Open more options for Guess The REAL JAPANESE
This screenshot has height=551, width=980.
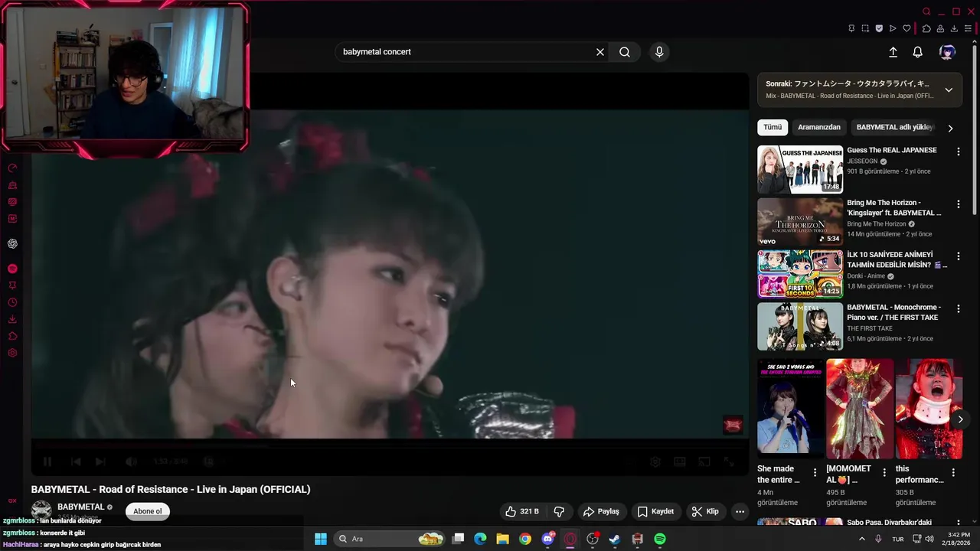pos(958,152)
